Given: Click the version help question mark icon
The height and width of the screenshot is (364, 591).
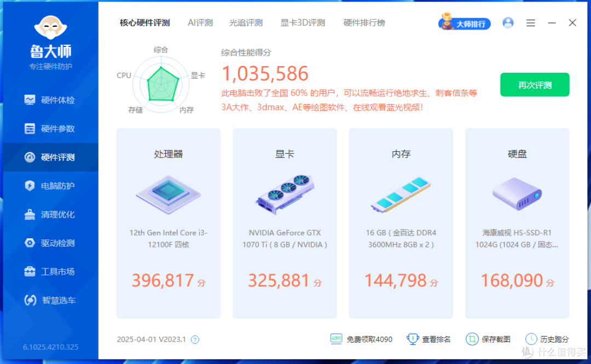Looking at the screenshot, I should [195, 339].
